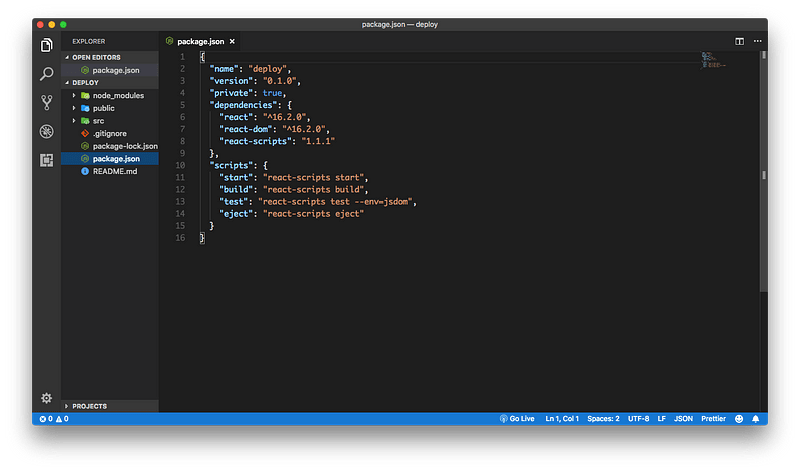Collapse the Open Editors section
Viewport: 800px width, 471px height.
pos(67,57)
